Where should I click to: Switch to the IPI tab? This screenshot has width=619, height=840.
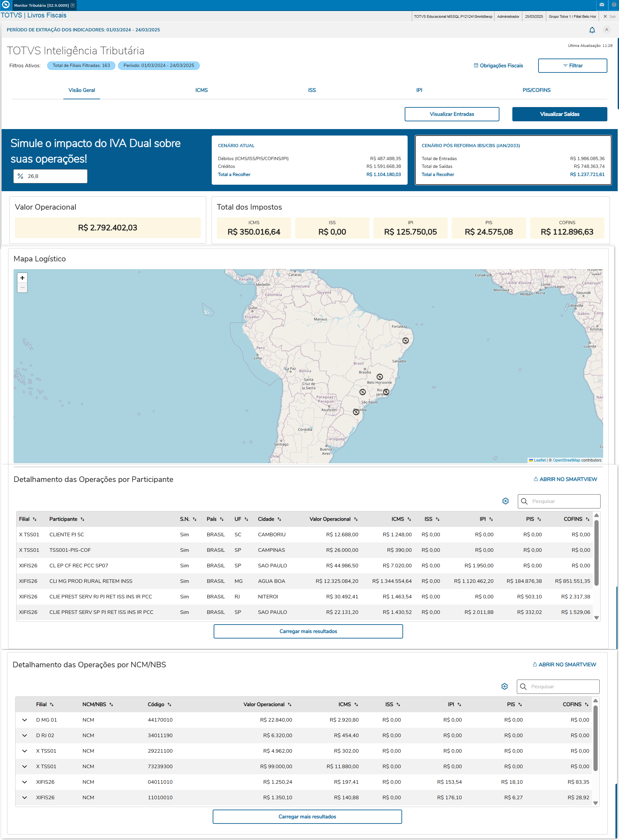[x=419, y=90]
